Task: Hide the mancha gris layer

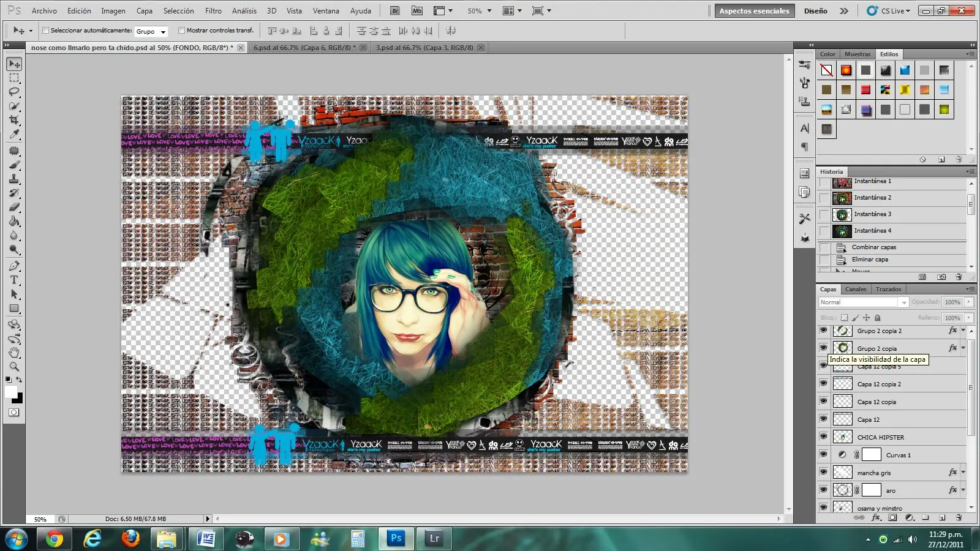Action: click(x=823, y=473)
